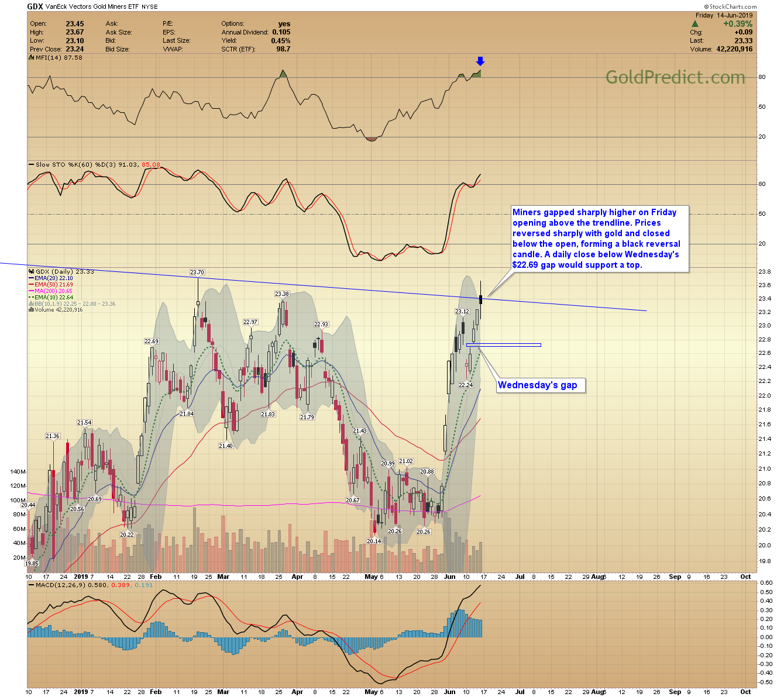
Task: Click the 20.67 price label
Action: tap(353, 501)
